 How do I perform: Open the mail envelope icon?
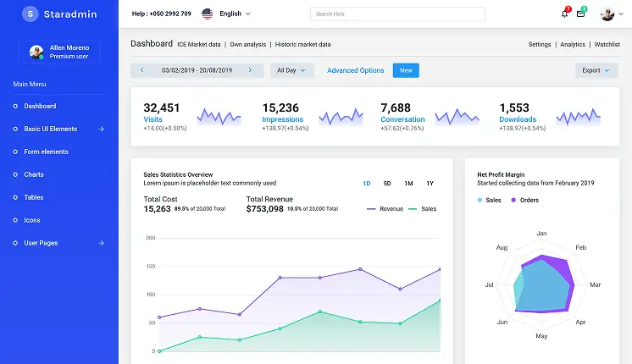[x=580, y=14]
